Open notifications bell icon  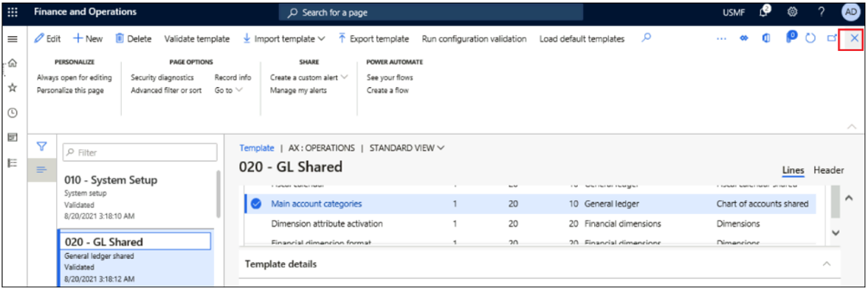pos(765,12)
